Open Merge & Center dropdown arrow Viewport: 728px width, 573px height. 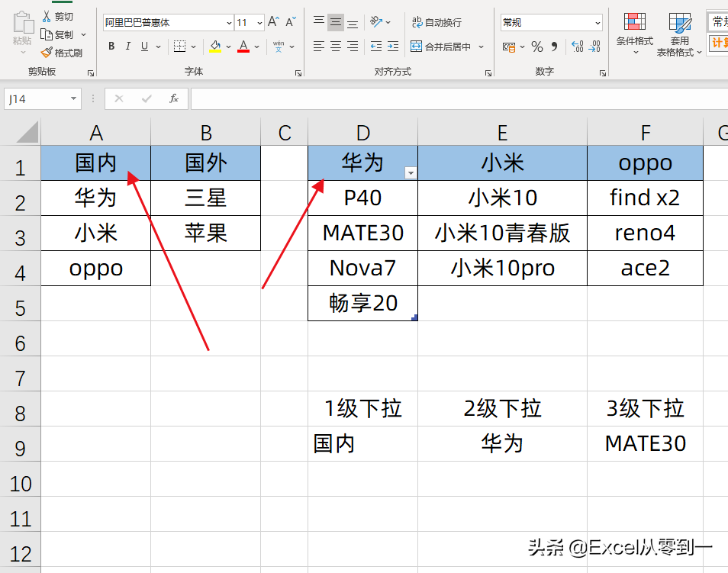[481, 47]
